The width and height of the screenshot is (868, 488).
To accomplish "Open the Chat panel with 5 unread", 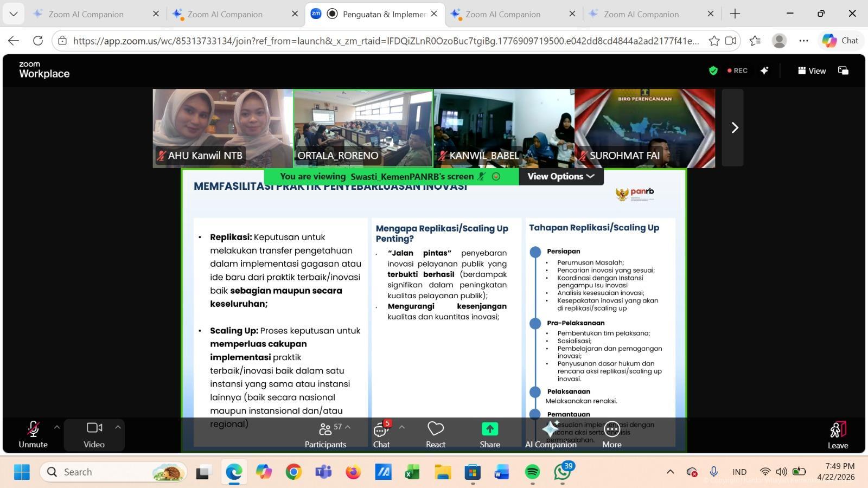I will pos(381,434).
